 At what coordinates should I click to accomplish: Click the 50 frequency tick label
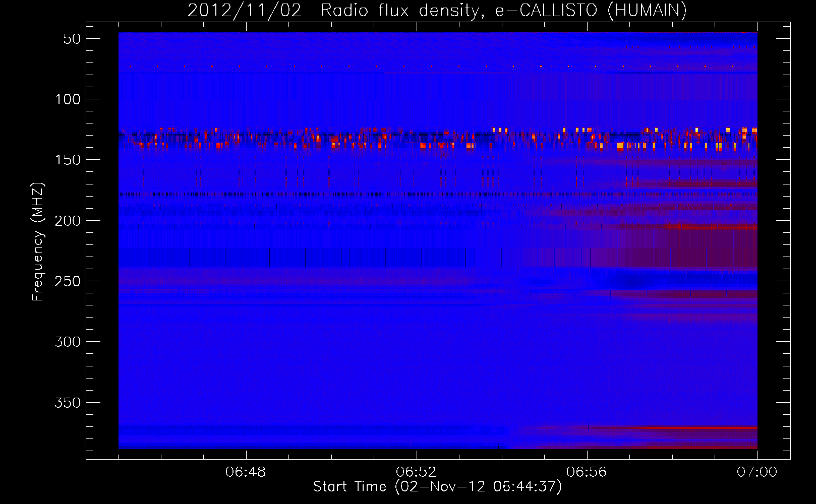(72, 39)
